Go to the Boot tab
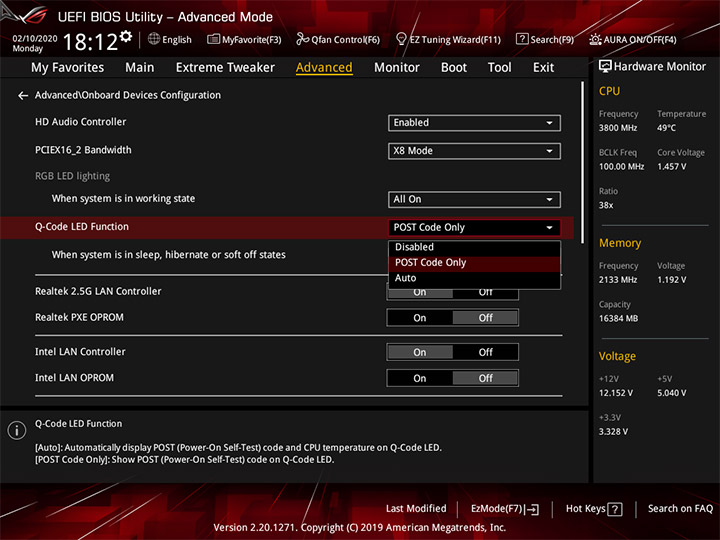Viewport: 720px width, 540px height. (x=454, y=68)
